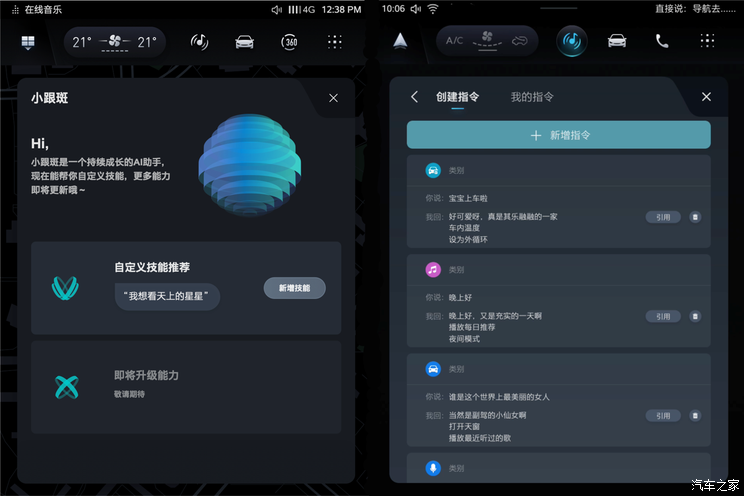This screenshot has width=744, height=496.
Task: Open the app drawer dots on right screen
Action: tap(707, 41)
